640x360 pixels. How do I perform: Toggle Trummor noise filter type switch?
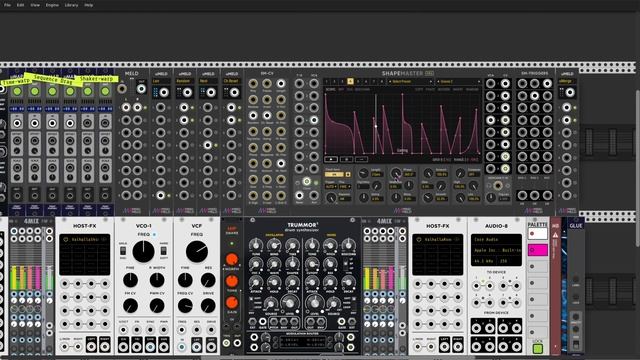click(347, 265)
